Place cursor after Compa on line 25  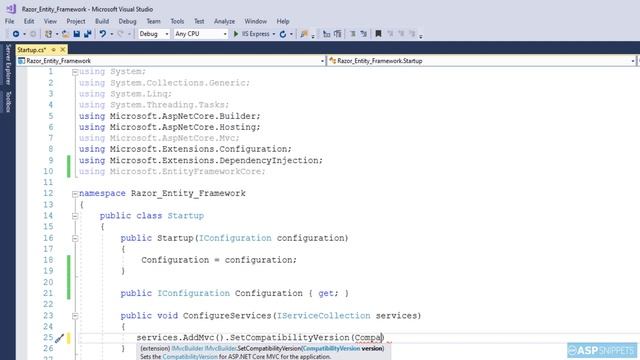point(382,338)
